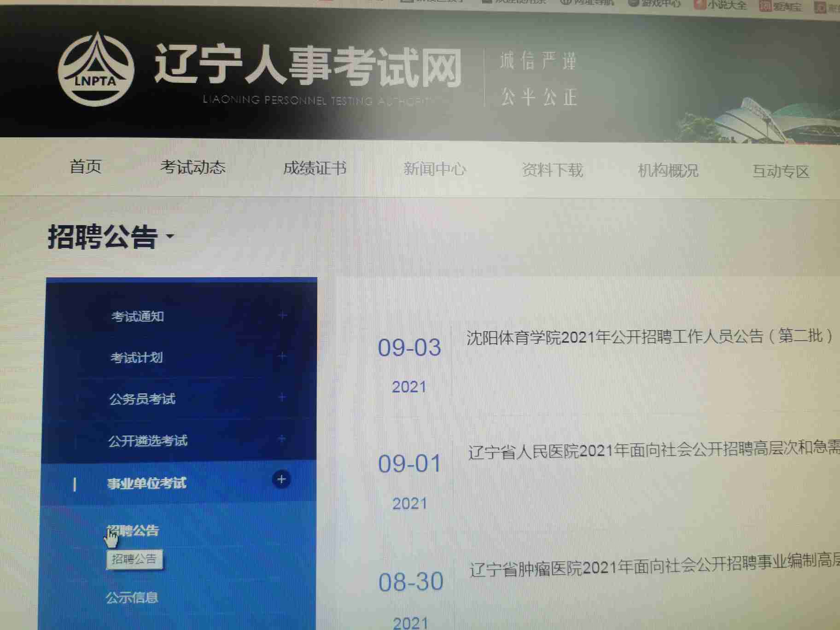
Task: Open the 招聘公告 heading dropdown arrow
Action: coord(170,236)
